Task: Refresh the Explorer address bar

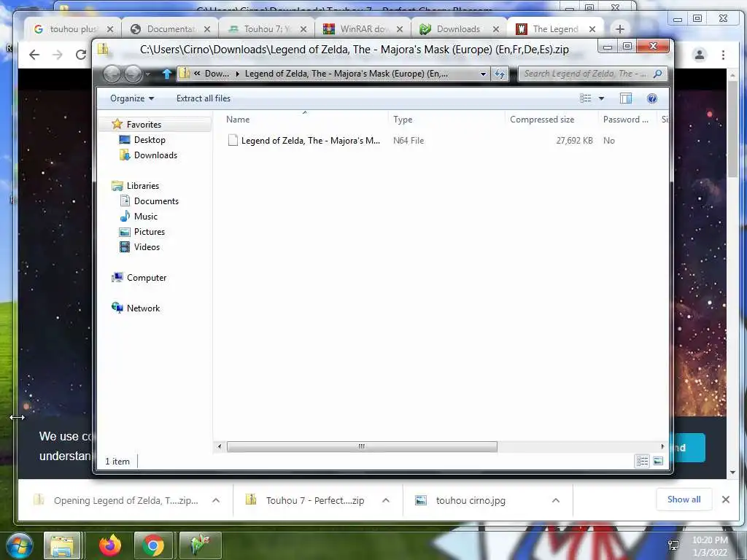Action: 500,74
